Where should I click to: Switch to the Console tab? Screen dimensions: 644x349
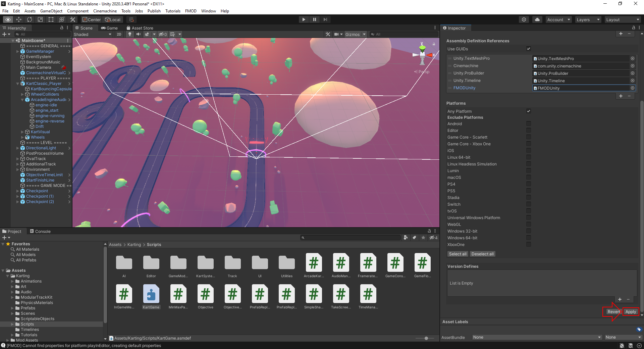tap(40, 231)
